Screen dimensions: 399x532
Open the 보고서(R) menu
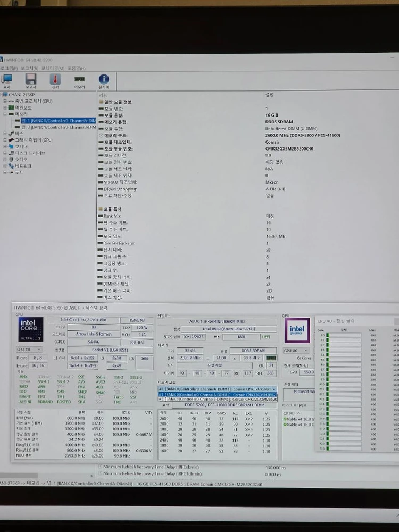point(29,68)
